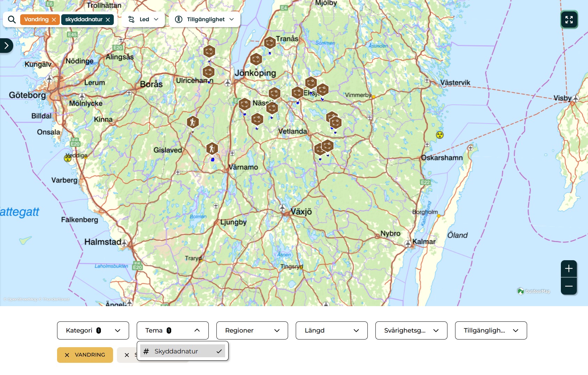Click the OutdoorMap logo
Viewport: 588px width, 375px height.
pyautogui.click(x=534, y=291)
